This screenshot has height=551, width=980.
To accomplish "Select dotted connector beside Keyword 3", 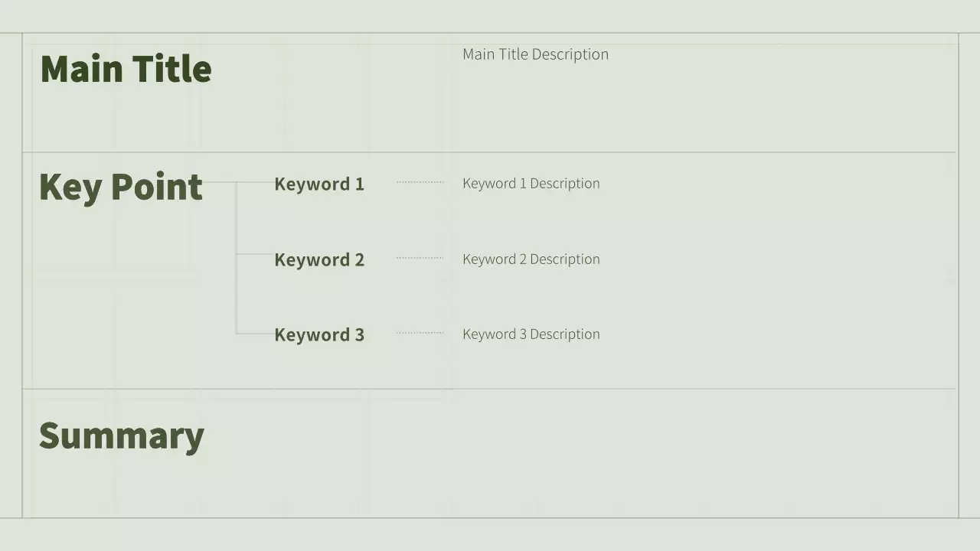I will pos(420,333).
